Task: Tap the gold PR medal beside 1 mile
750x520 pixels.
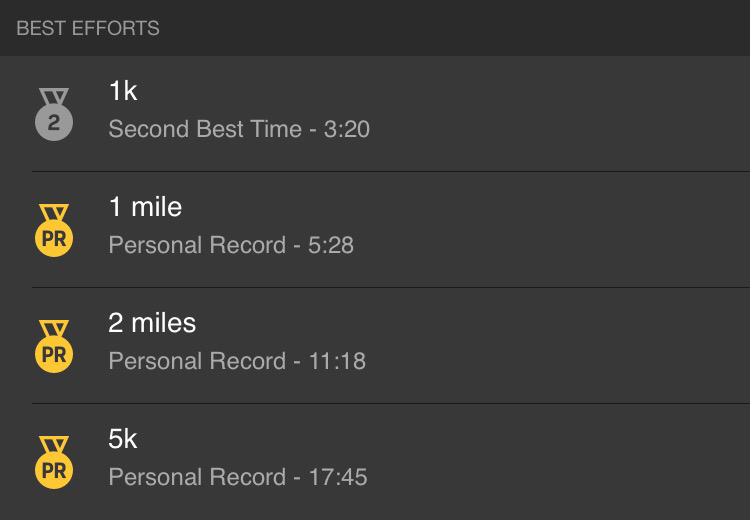Action: [54, 231]
